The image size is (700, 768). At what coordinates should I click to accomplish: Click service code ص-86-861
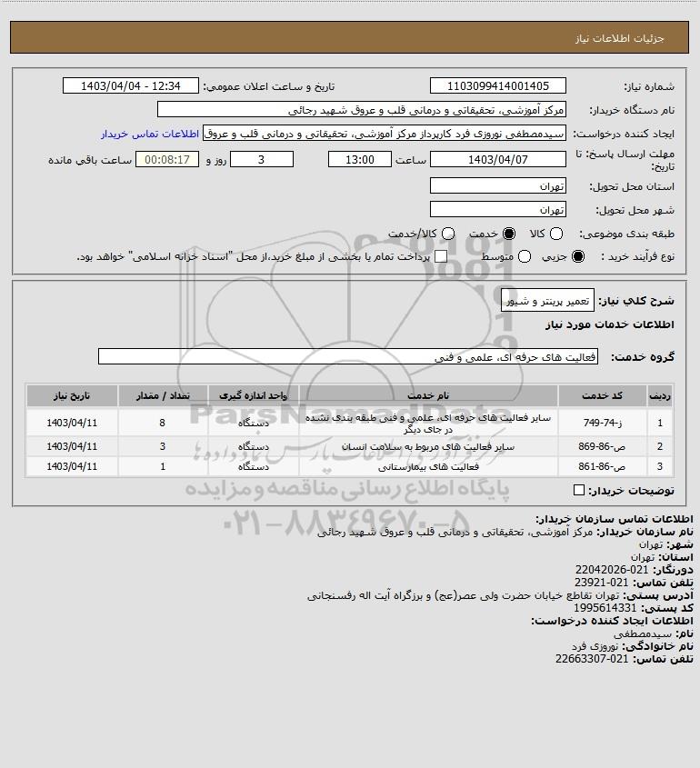602,466
